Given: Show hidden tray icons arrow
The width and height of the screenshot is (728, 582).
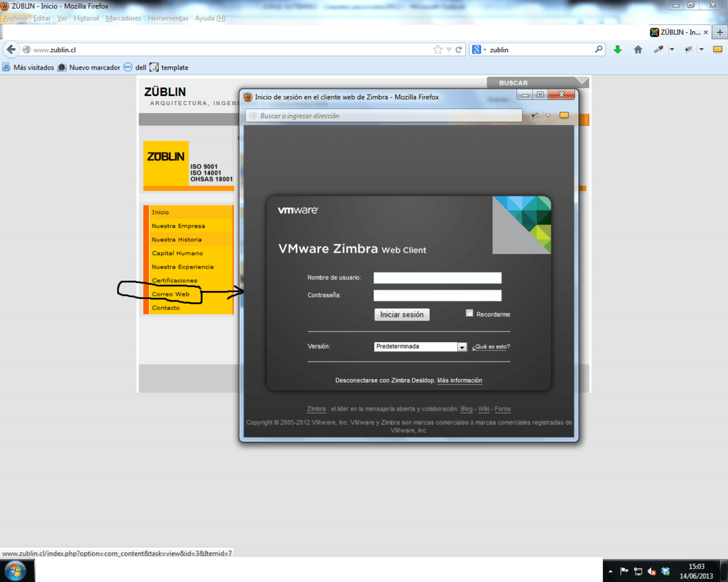Looking at the screenshot, I should click(x=611, y=571).
